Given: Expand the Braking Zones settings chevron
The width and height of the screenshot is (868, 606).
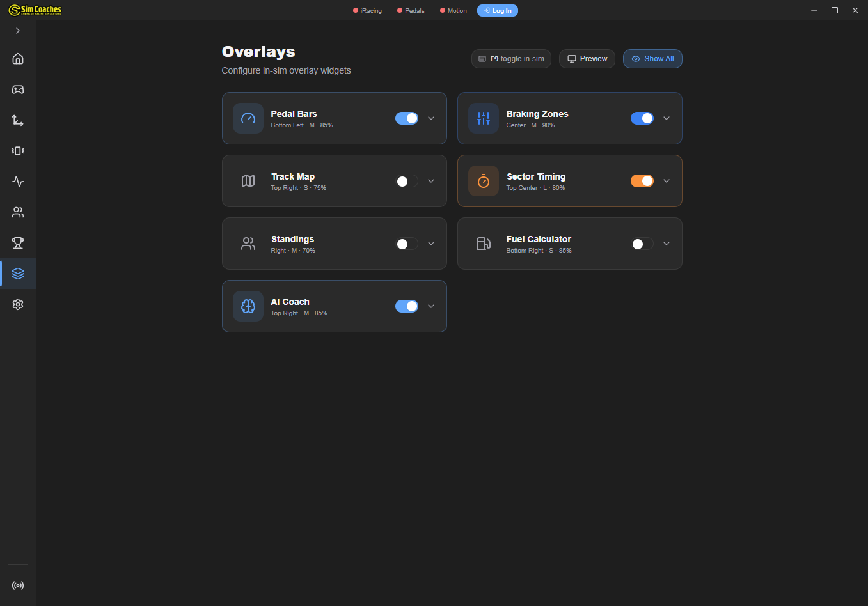Looking at the screenshot, I should (x=667, y=118).
